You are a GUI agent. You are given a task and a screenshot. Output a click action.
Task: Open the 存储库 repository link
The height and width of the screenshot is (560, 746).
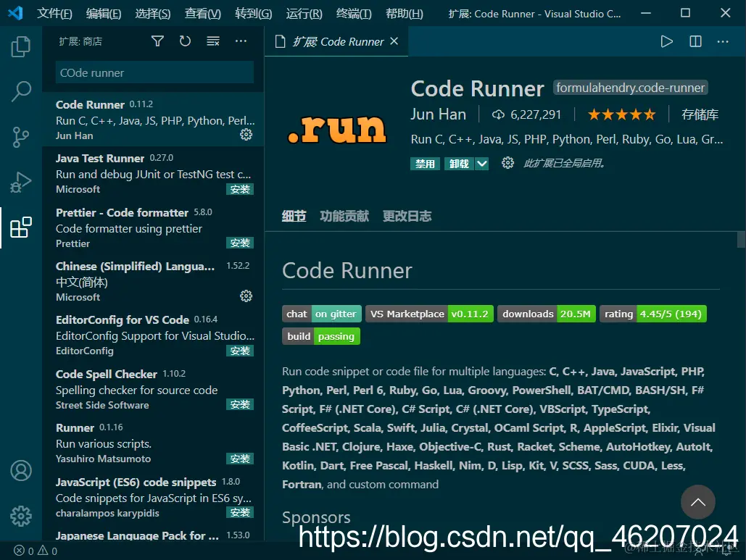click(x=700, y=114)
